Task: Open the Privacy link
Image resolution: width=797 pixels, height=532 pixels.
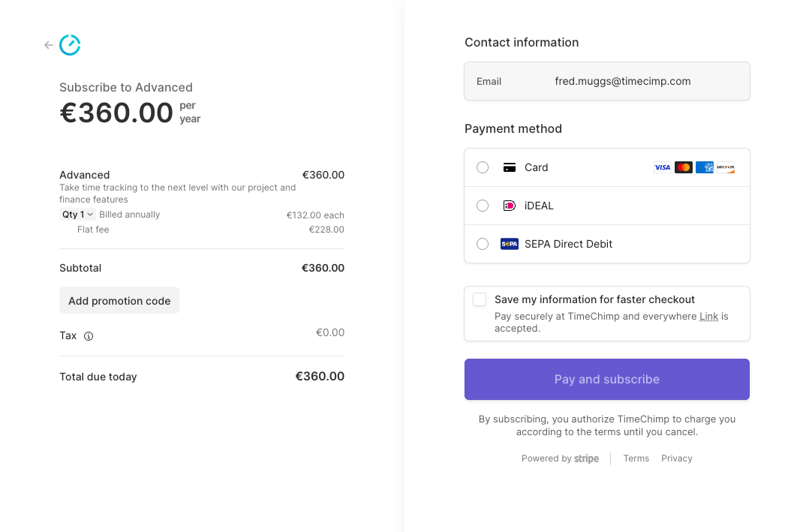Action: (676, 458)
